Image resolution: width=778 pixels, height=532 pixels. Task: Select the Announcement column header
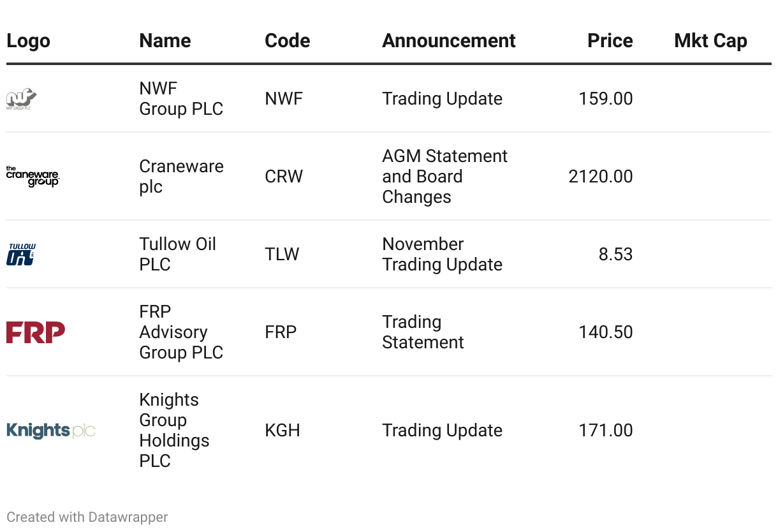[x=448, y=41]
